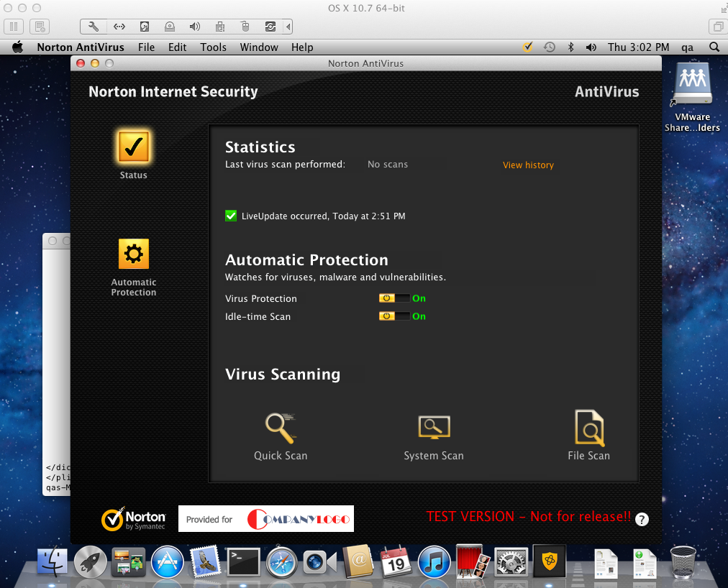The image size is (728, 588).
Task: Open the VMware Shared Folders desktop icon
Action: tap(692, 86)
